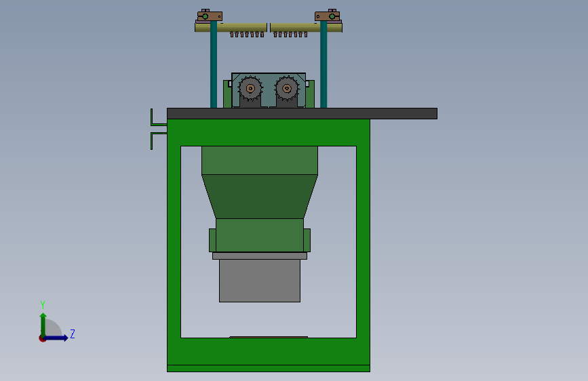
Task: Select the upper rectangular hopper box
Action: [260, 161]
